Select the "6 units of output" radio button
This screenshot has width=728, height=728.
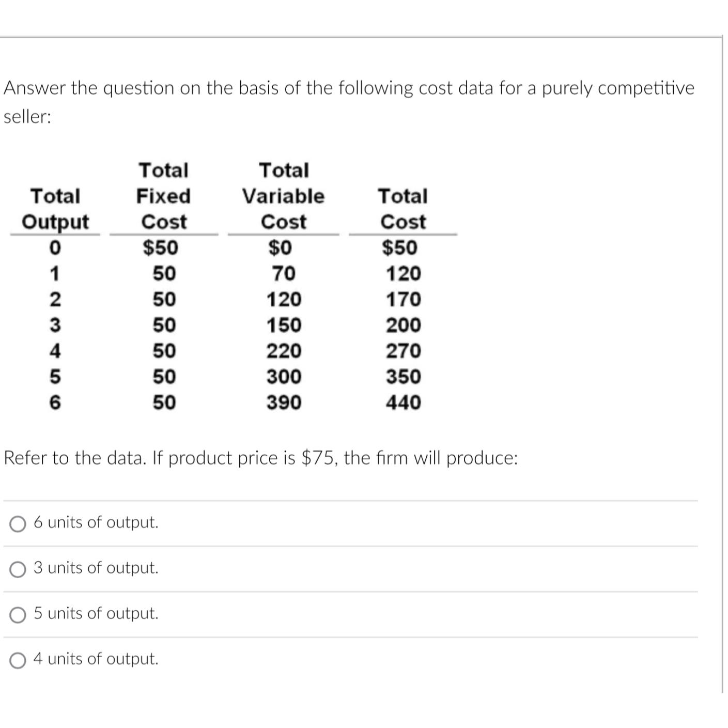[17, 523]
